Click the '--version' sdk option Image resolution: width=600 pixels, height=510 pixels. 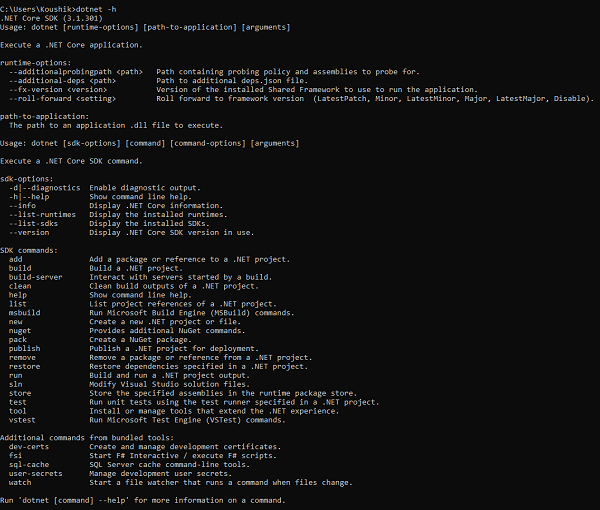point(29,231)
